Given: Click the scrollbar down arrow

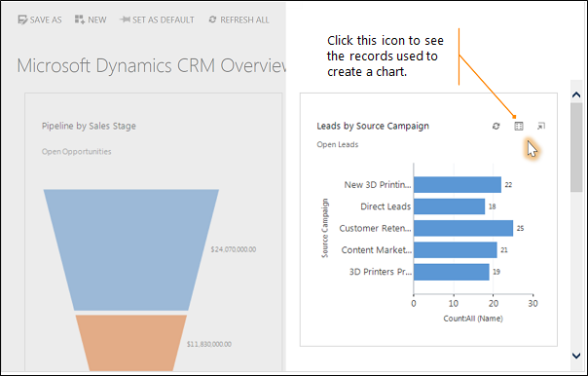Looking at the screenshot, I should 576,355.
